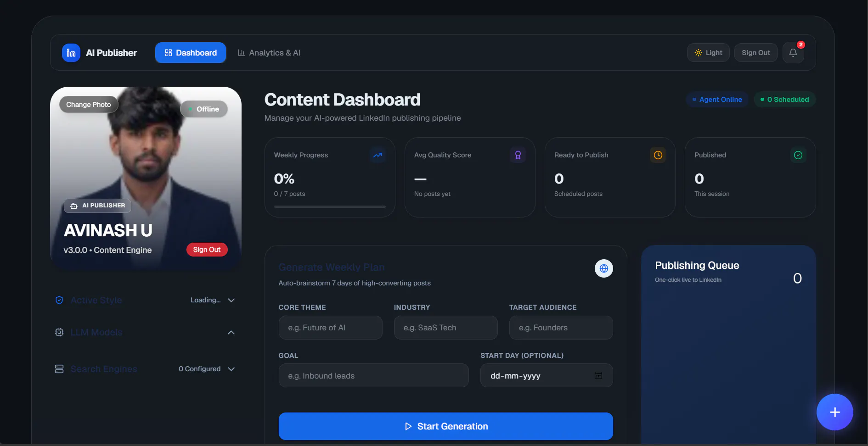Viewport: 868px width, 446px height.
Task: Switch to the Dashboard tab
Action: click(191, 53)
